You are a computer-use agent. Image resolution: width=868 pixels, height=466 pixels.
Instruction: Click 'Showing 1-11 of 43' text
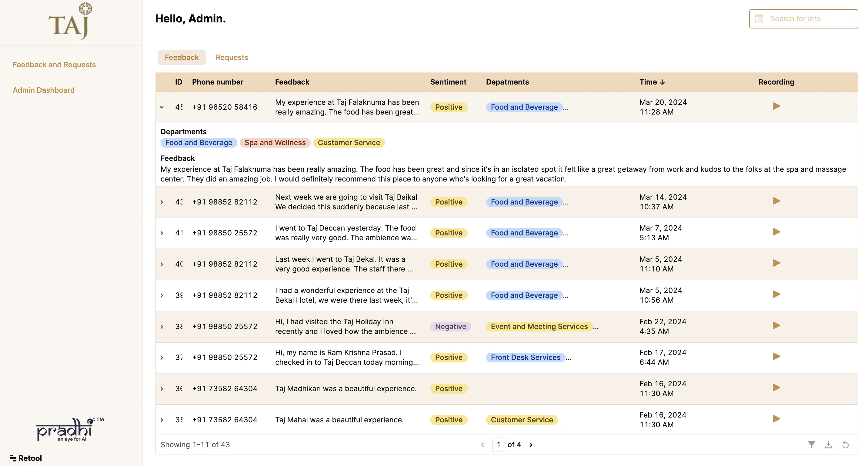pos(195,445)
